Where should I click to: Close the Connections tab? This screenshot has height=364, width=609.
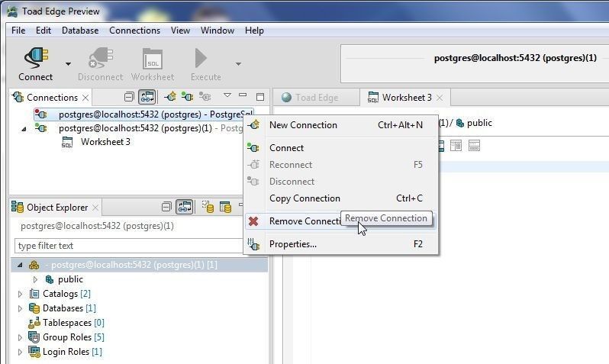pyautogui.click(x=85, y=98)
